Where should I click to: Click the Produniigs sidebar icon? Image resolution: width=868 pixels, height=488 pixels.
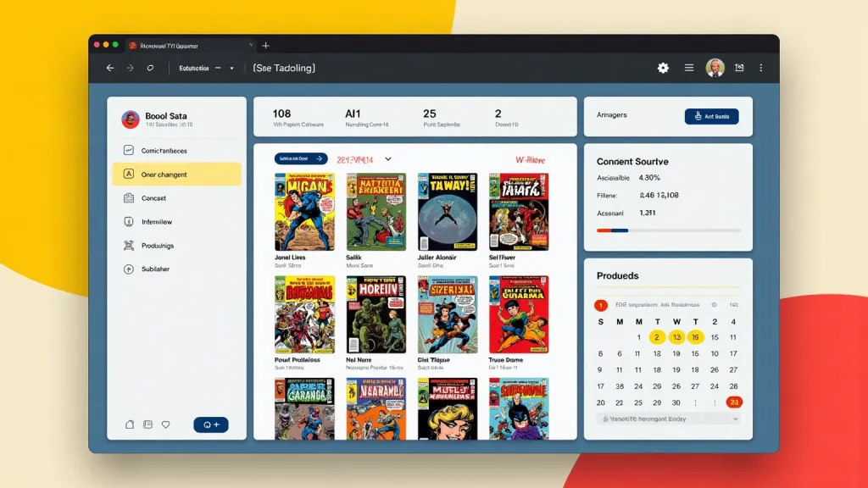pos(129,245)
